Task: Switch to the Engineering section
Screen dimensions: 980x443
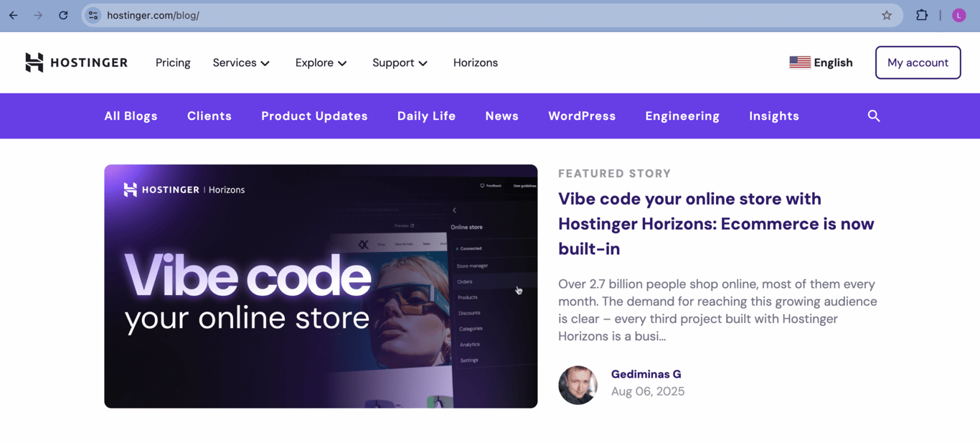Action: point(682,116)
